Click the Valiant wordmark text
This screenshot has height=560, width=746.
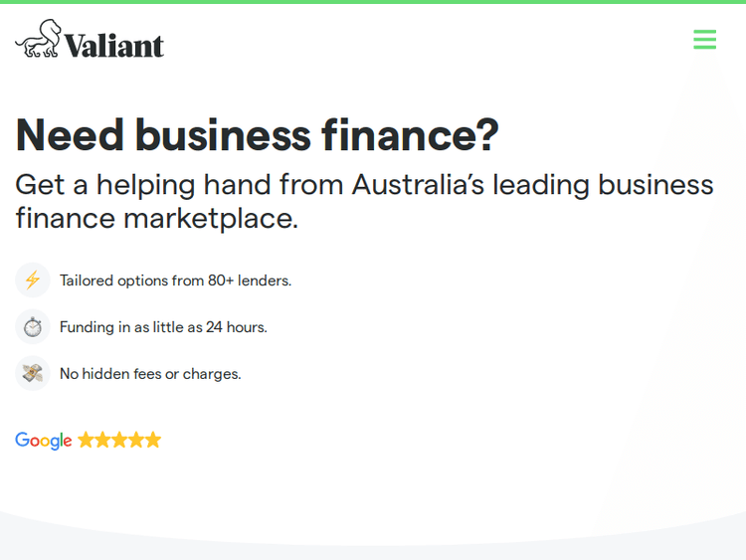[114, 45]
